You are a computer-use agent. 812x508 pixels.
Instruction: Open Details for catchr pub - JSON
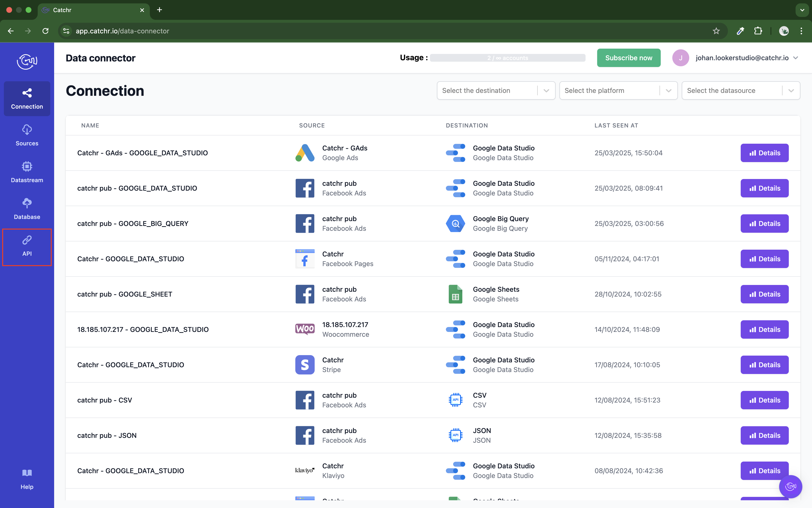click(x=764, y=435)
